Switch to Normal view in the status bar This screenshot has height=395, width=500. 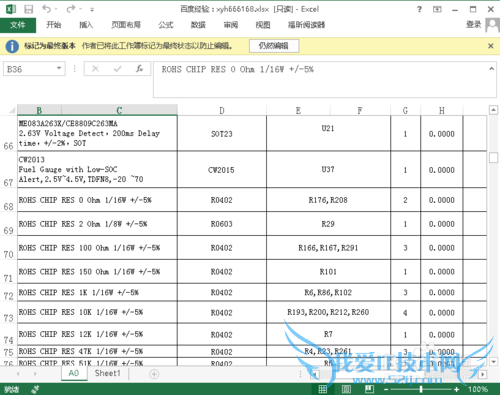click(323, 389)
